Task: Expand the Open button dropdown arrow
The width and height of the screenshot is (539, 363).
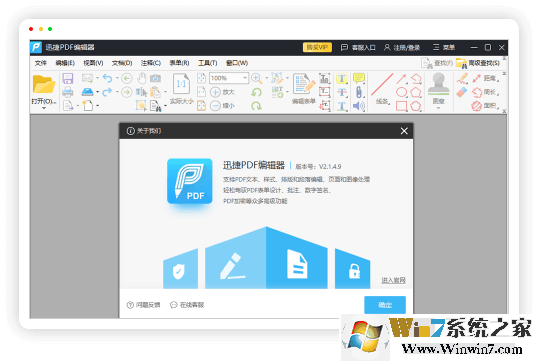Action: click(44, 108)
